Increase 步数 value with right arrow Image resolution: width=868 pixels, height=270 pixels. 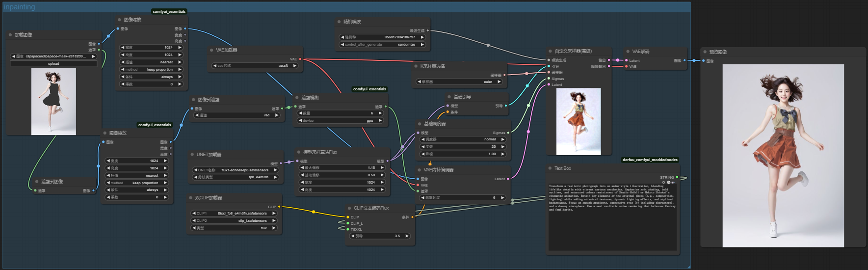tap(503, 147)
